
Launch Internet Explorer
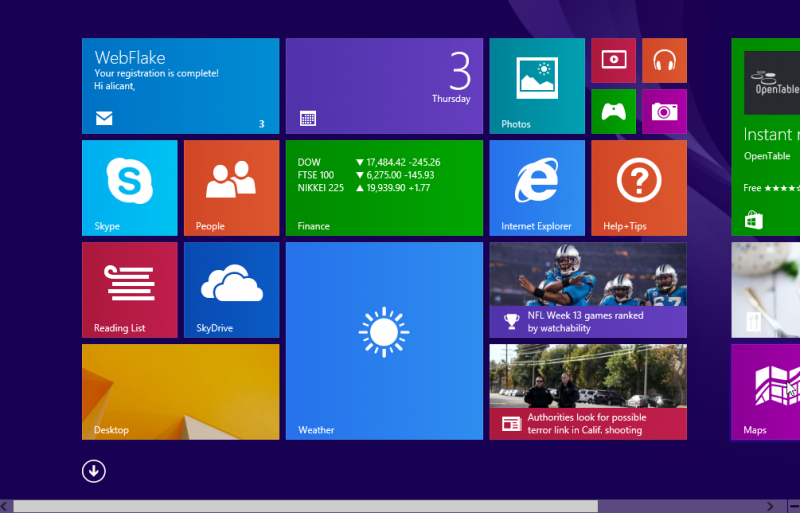(x=537, y=188)
